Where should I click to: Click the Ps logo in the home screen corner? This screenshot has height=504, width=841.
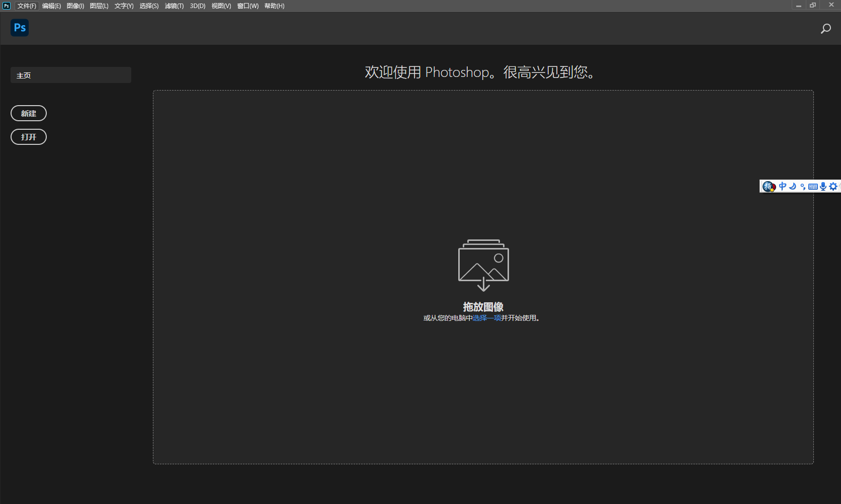tap(20, 28)
